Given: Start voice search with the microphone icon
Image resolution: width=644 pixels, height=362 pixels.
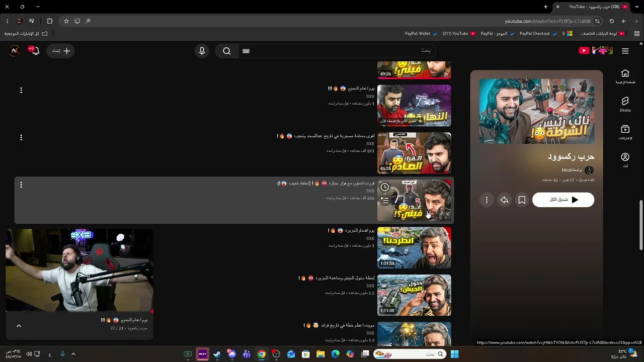Looking at the screenshot, I should pos(202,51).
